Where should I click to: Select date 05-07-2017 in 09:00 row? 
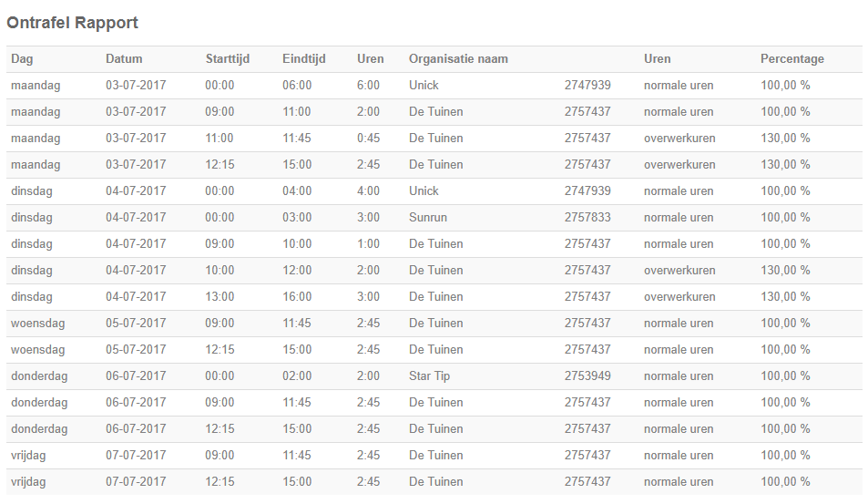pyautogui.click(x=136, y=324)
